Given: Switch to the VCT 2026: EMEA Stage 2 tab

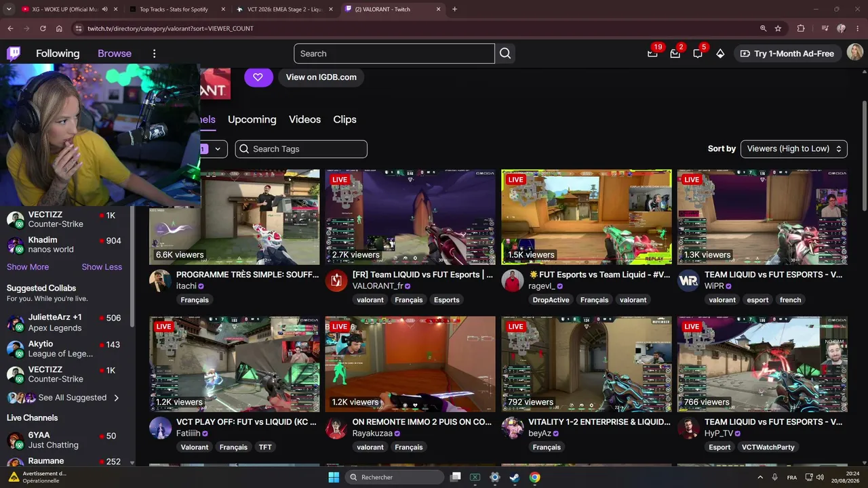Looking at the screenshot, I should [283, 9].
